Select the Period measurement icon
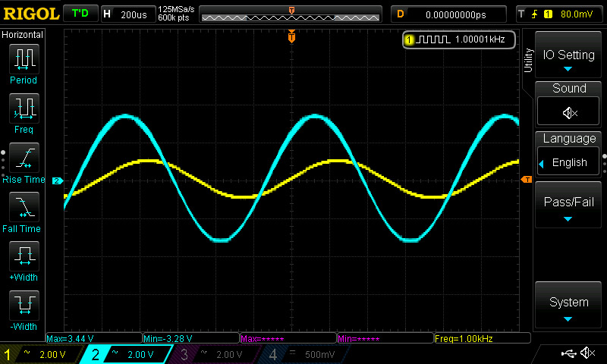The width and height of the screenshot is (607, 364). (24, 59)
